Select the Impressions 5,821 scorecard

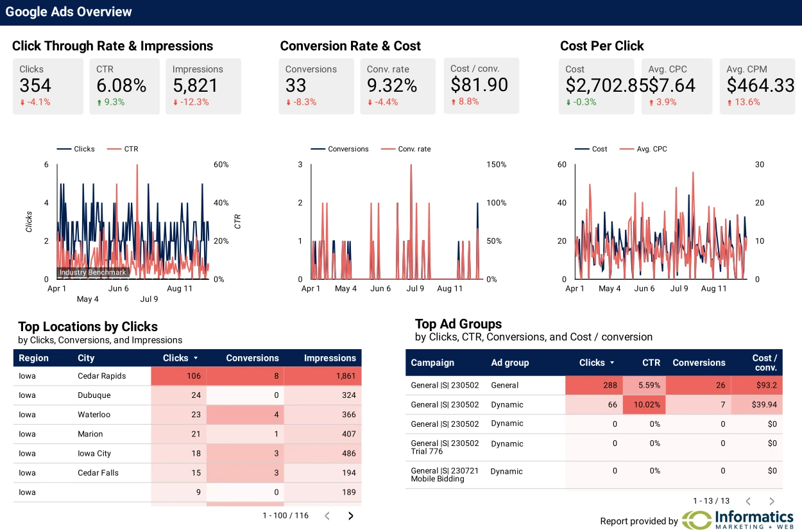pos(203,87)
